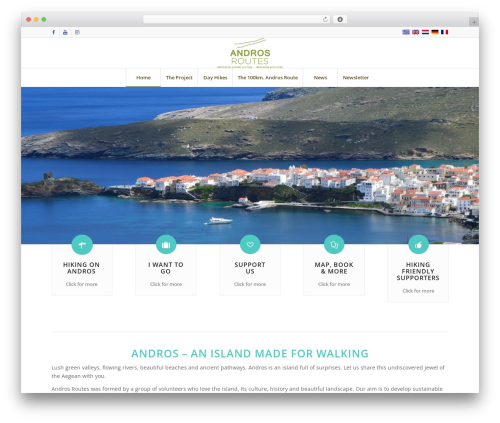
Task: Switch language with the Greek flag
Action: 406,32
